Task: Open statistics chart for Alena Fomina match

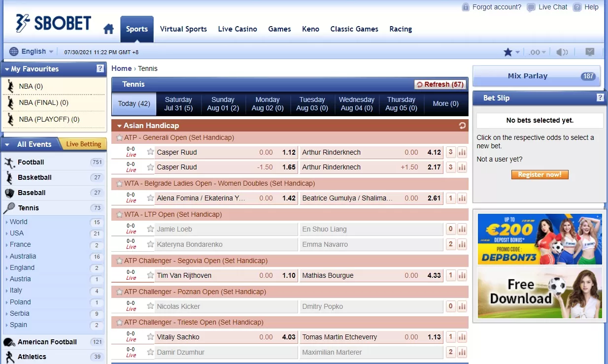Action: click(x=462, y=198)
